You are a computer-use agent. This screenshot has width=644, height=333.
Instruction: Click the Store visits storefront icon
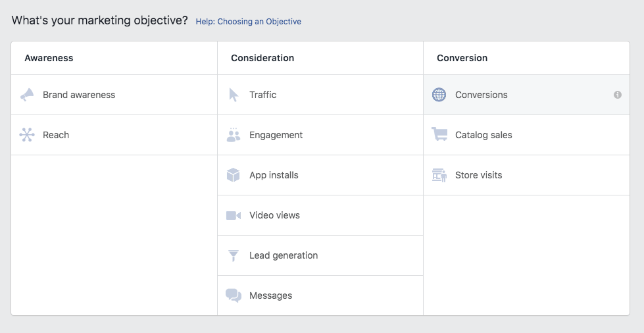point(439,175)
